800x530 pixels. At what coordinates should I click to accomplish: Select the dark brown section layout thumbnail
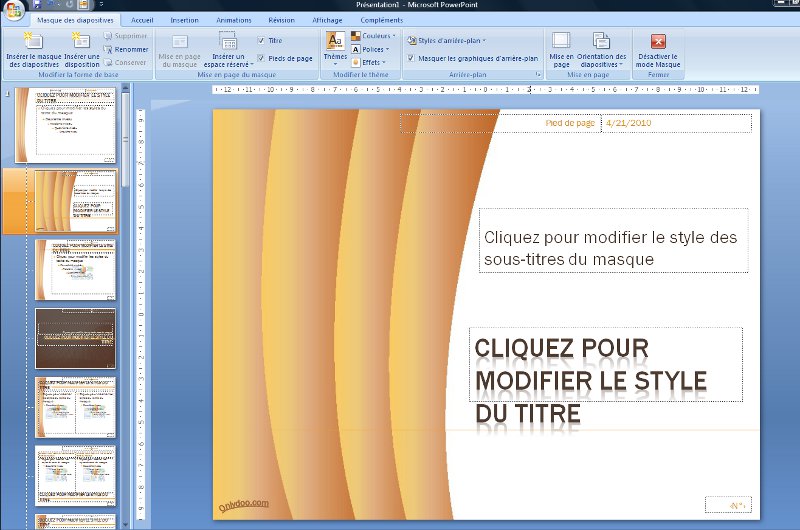point(76,338)
